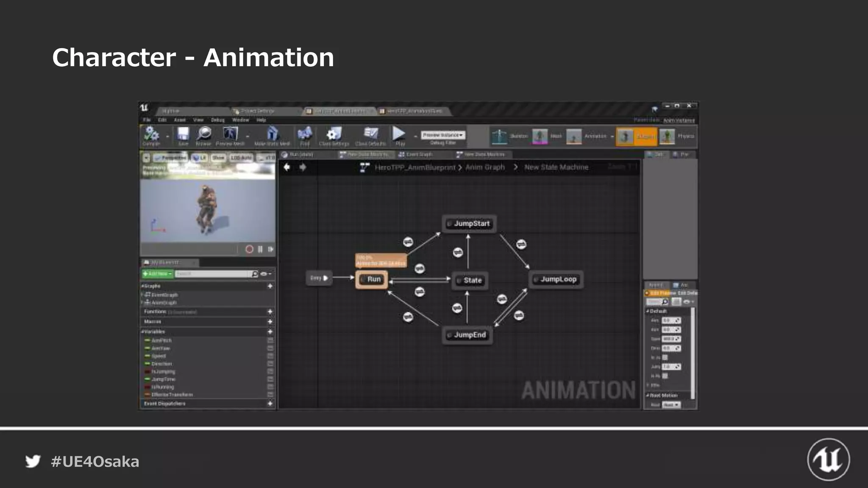This screenshot has height=488, width=868.
Task: Open the Debug menu
Action: (217, 120)
